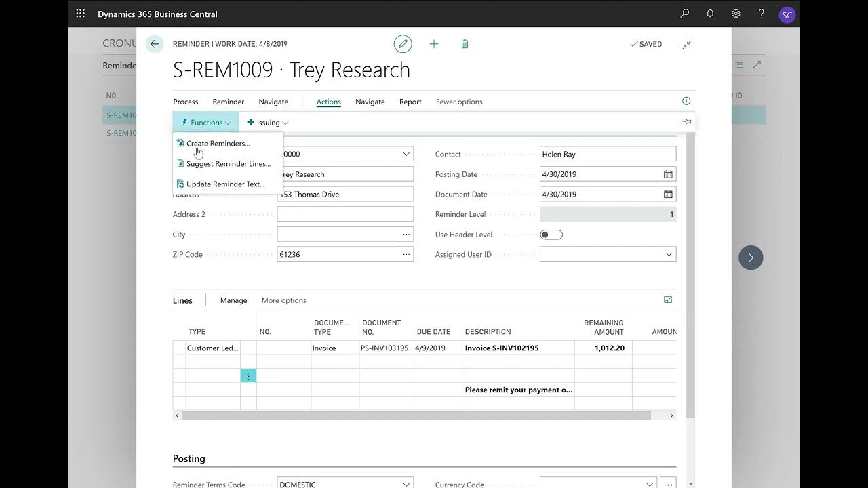This screenshot has width=868, height=488.
Task: Click the Navigate item next to Actions
Action: click(x=370, y=102)
